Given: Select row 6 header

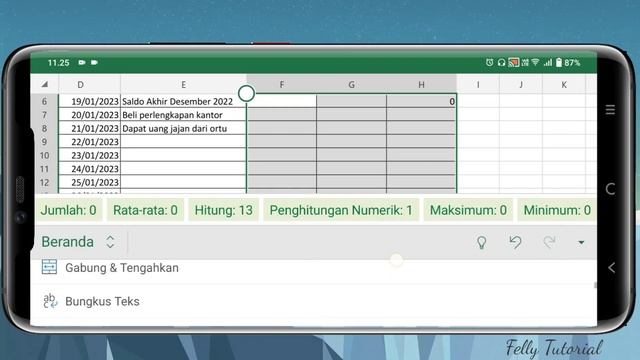Looking at the screenshot, I should click(44, 101).
